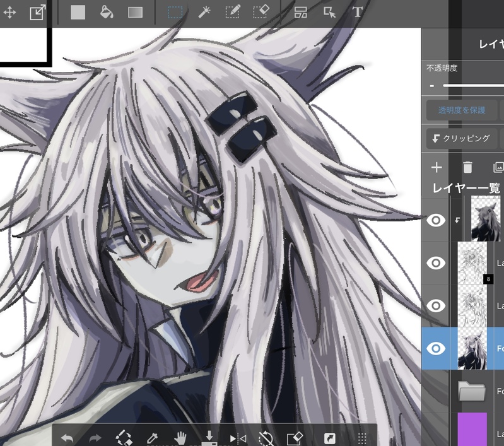Viewport: 504px width, 446px height.
Task: Select the faint sketch layer thumbnail
Action: 472,305
